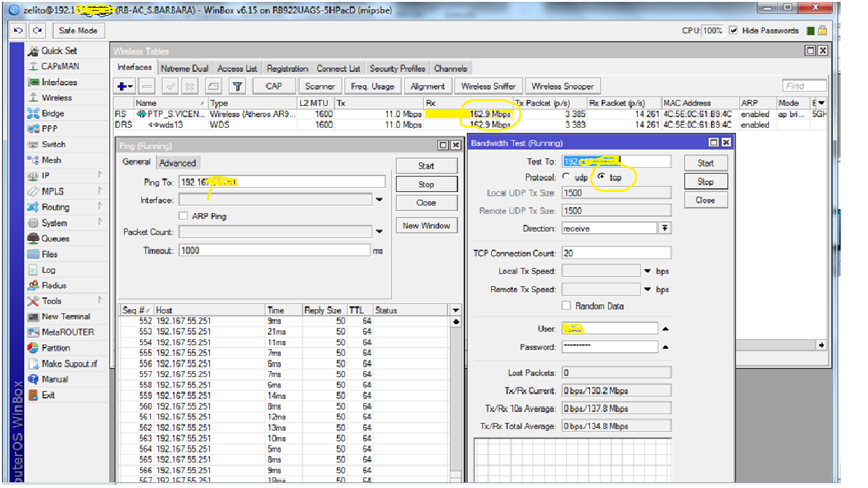
Task: Click the Timeout input field
Action: pos(275,250)
